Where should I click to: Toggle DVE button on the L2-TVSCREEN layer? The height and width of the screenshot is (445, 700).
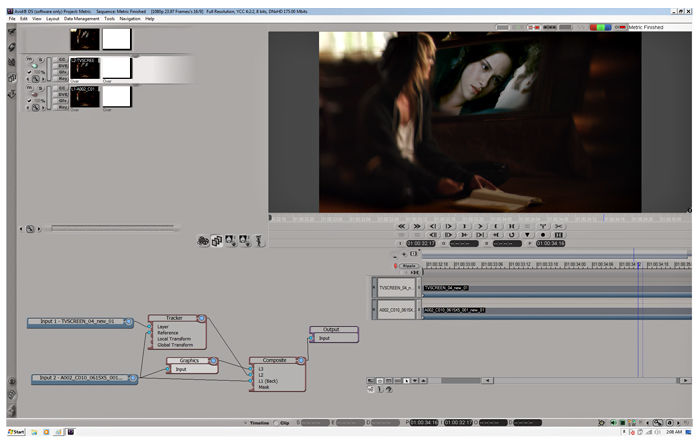pos(62,66)
